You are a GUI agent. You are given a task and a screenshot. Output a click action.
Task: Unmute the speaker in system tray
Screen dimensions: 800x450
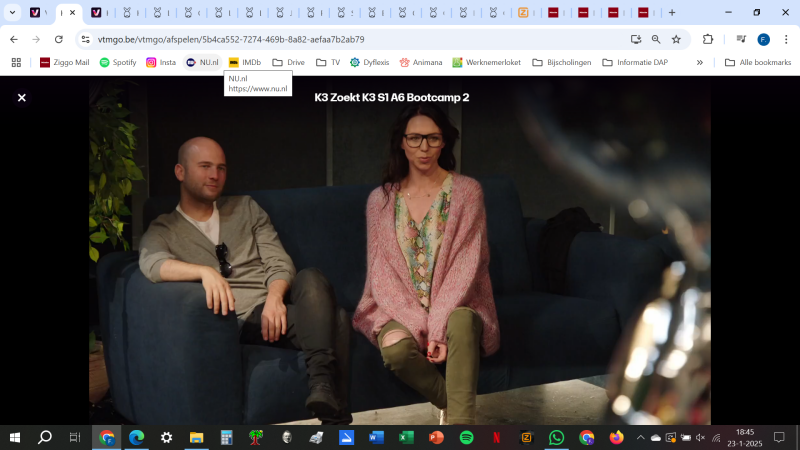[x=701, y=437]
